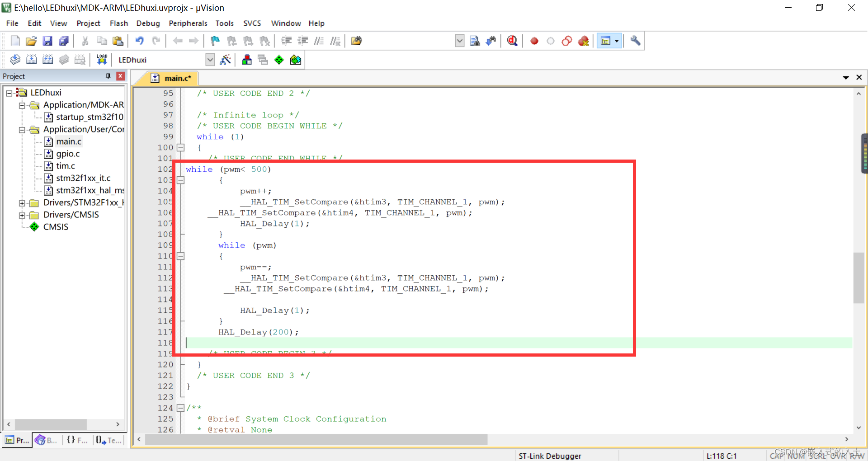Collapse code fold at line 110
This screenshot has height=461, width=868.
point(180,256)
